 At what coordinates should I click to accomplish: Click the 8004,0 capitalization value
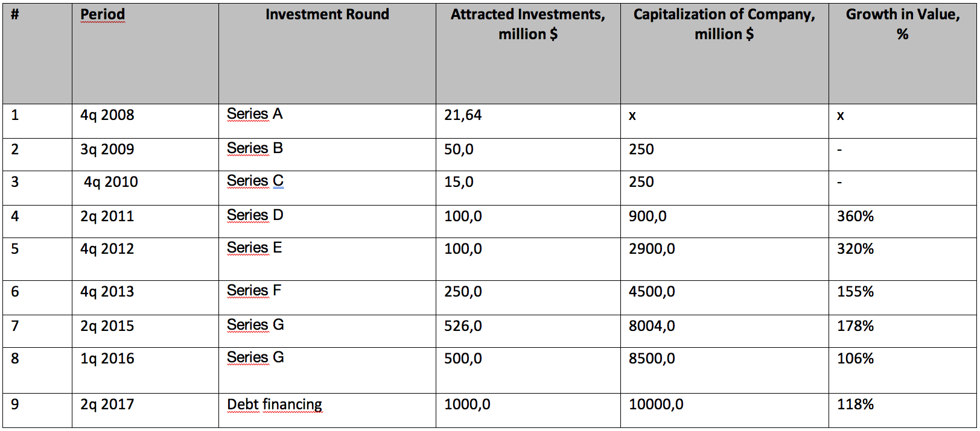pyautogui.click(x=652, y=326)
